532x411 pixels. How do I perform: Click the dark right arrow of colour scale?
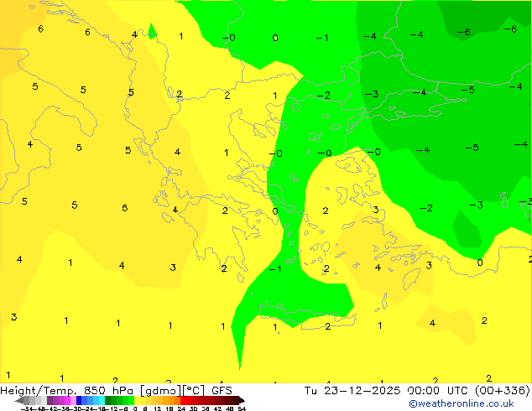click(x=242, y=400)
